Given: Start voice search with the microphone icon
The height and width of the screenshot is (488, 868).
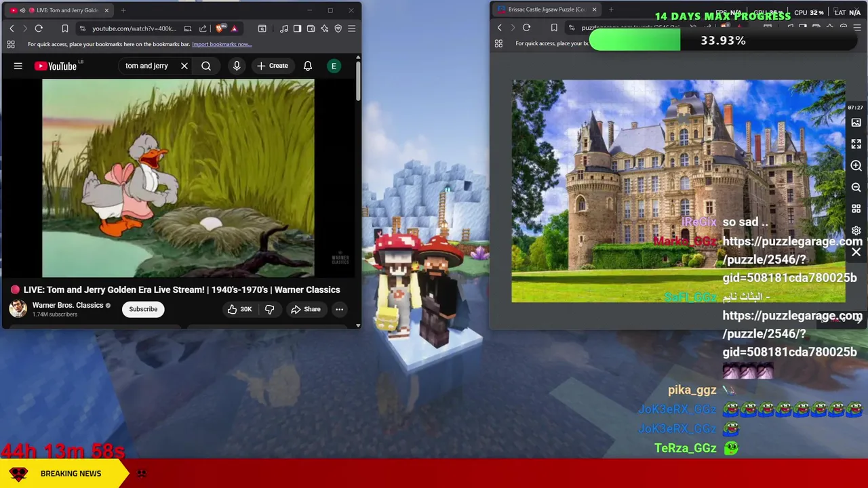Looking at the screenshot, I should (237, 66).
